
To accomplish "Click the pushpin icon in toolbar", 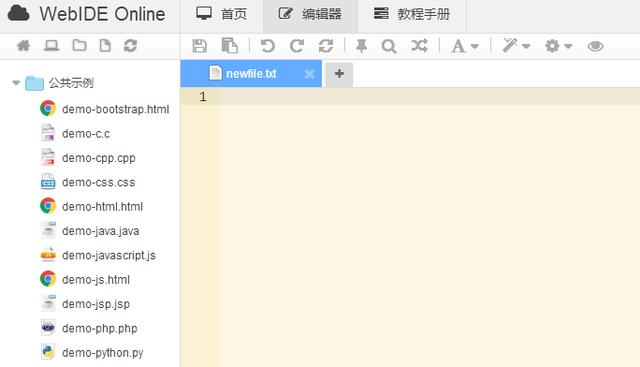I will pyautogui.click(x=361, y=46).
